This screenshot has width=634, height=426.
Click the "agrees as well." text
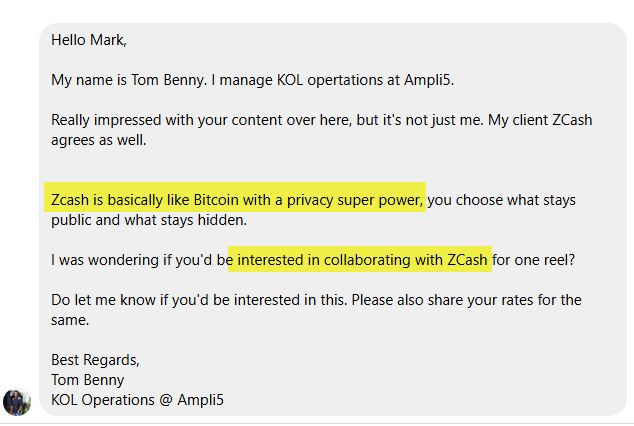pos(98,140)
